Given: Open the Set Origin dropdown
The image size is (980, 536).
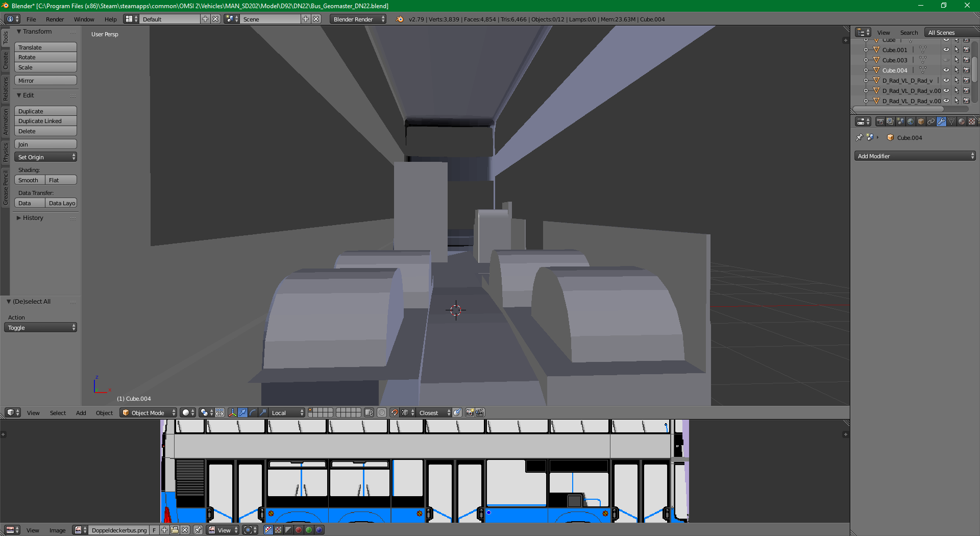Looking at the screenshot, I should (x=45, y=157).
